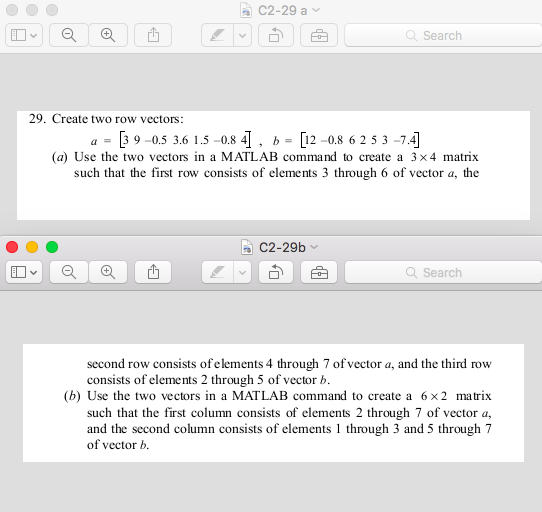The image size is (542, 512).
Task: Focus Search field in C2-29 a window
Action: [x=443, y=35]
